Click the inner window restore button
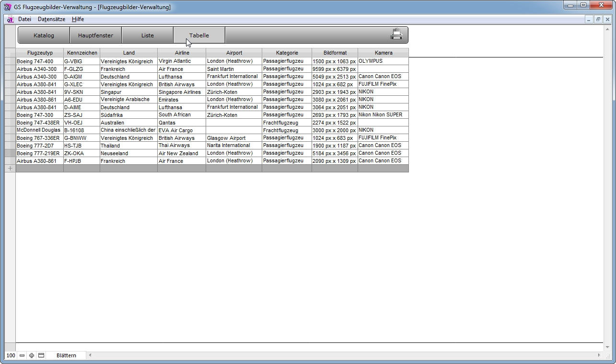Screen dimensions: 616x364 598,20
